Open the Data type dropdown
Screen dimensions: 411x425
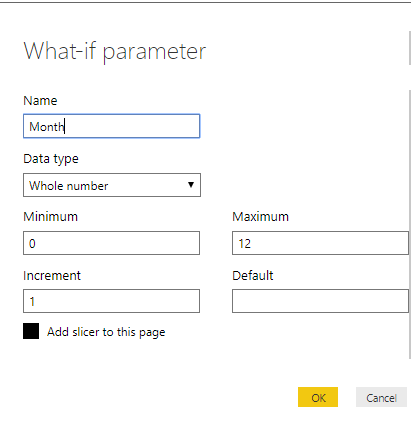tap(112, 185)
